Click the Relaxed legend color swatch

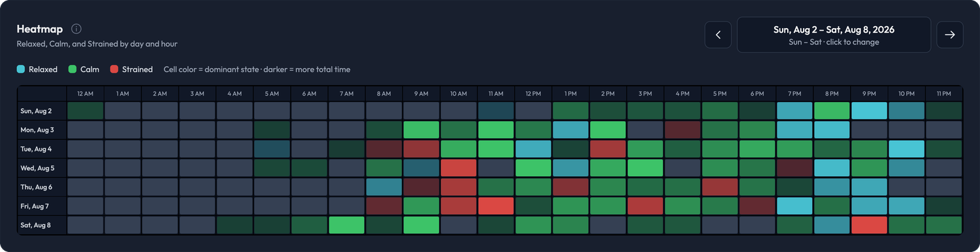(21, 69)
